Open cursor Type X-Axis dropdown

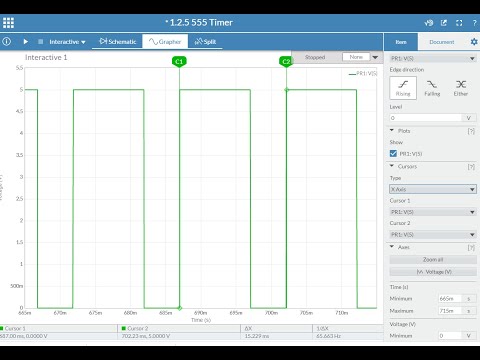pyautogui.click(x=433, y=189)
